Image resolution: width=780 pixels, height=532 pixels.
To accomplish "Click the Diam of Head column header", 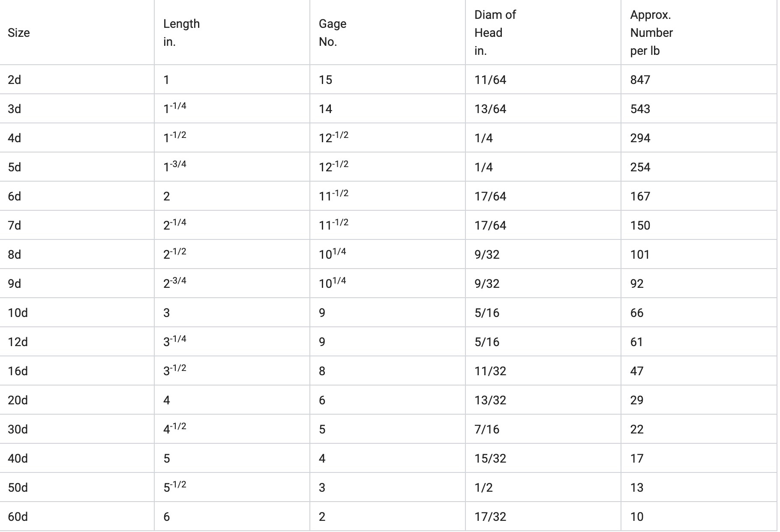I will coord(495,33).
